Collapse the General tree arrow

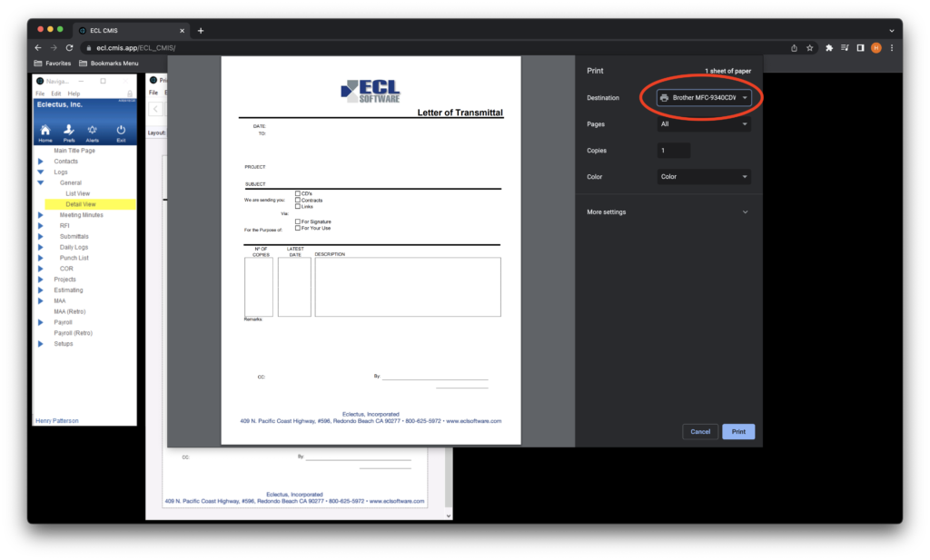[x=40, y=182]
